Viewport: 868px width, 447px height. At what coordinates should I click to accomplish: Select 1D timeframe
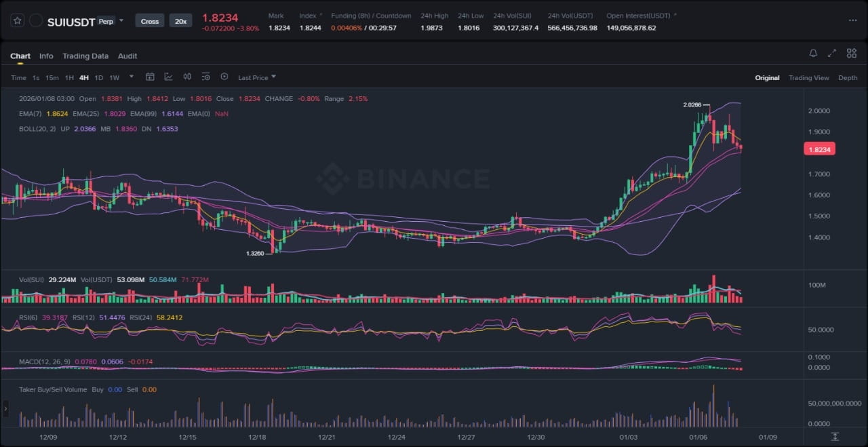(x=99, y=77)
